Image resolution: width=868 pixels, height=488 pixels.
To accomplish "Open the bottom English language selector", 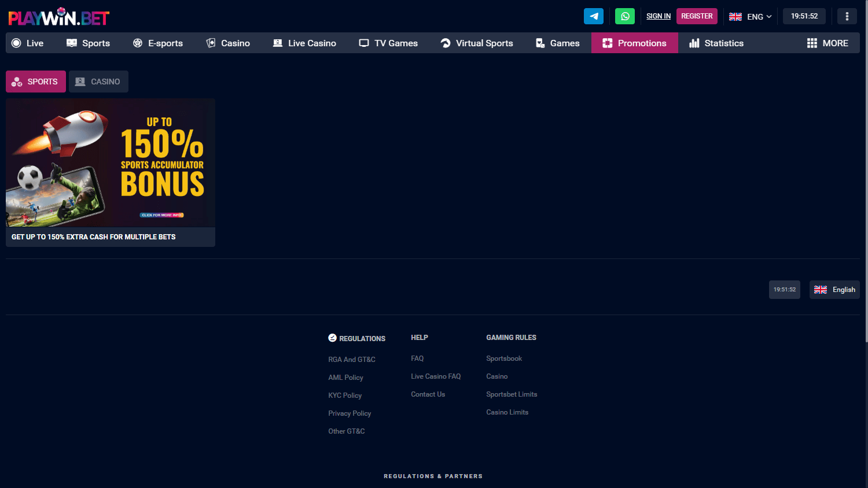I will point(834,290).
